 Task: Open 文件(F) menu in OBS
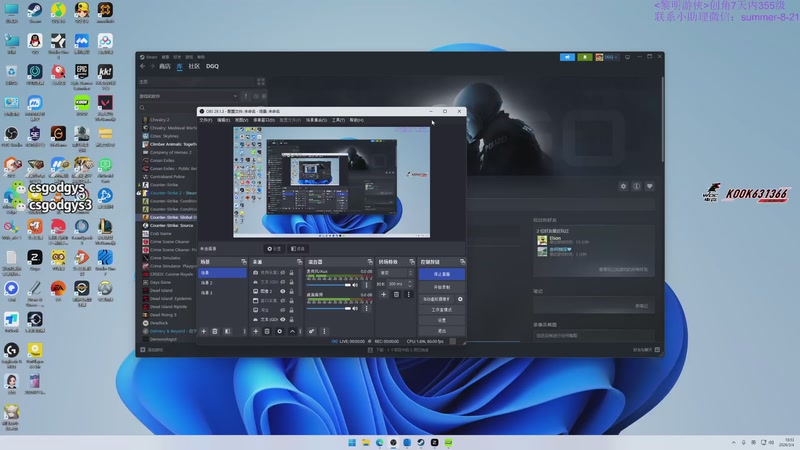pos(206,120)
